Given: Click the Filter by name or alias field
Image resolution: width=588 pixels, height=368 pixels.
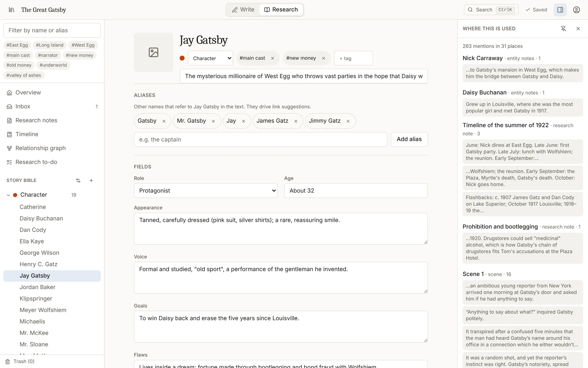Looking at the screenshot, I should tap(52, 30).
